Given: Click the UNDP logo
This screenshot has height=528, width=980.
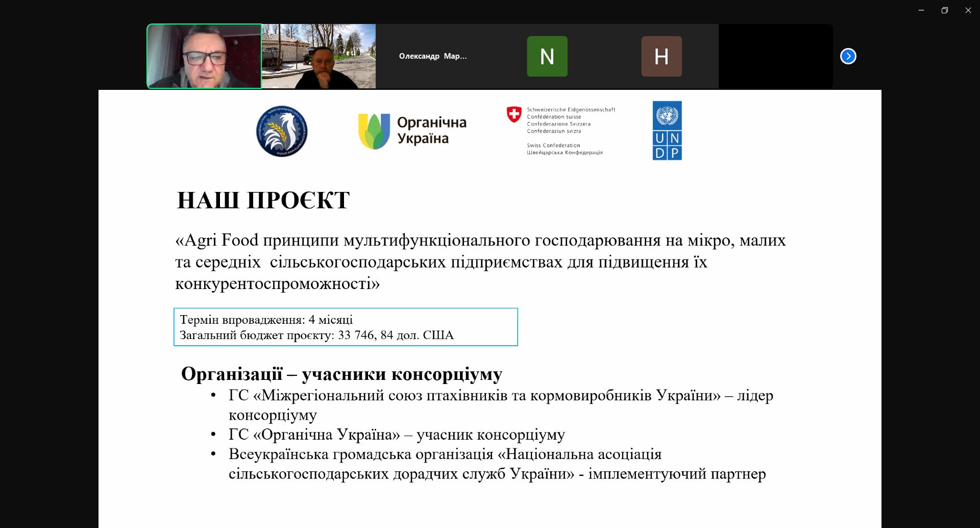Looking at the screenshot, I should [x=667, y=130].
